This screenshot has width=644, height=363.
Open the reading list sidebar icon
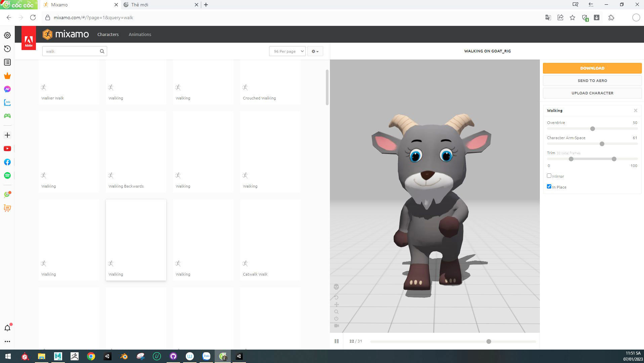[x=7, y=62]
